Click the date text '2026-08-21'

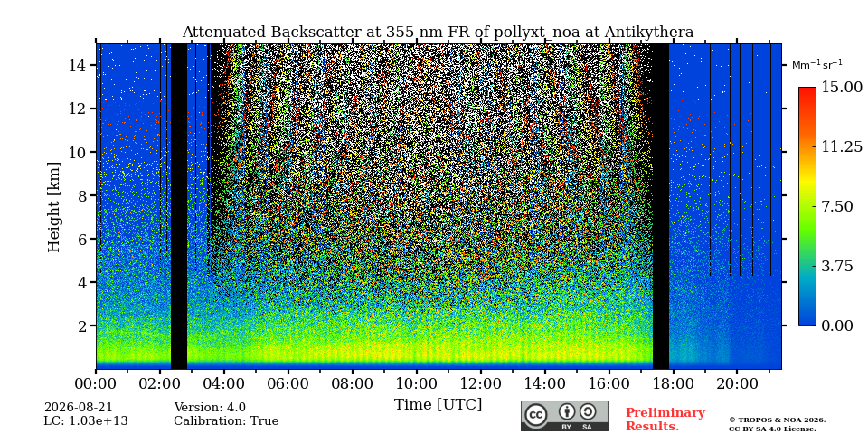click(78, 408)
